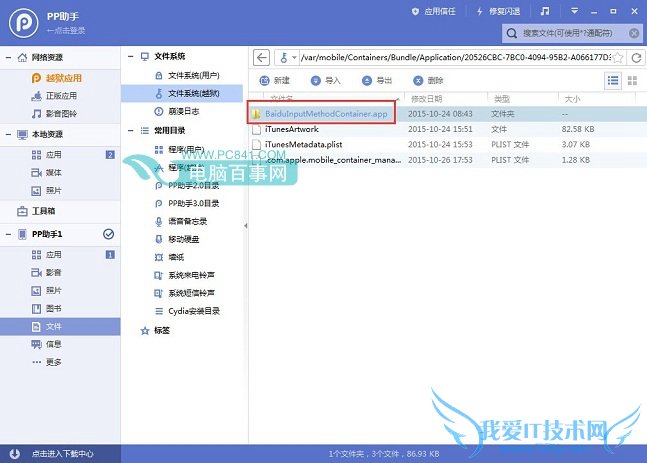Open PP助手2.0目录 entry
Viewport: 647px width, 463px height.
point(187,185)
